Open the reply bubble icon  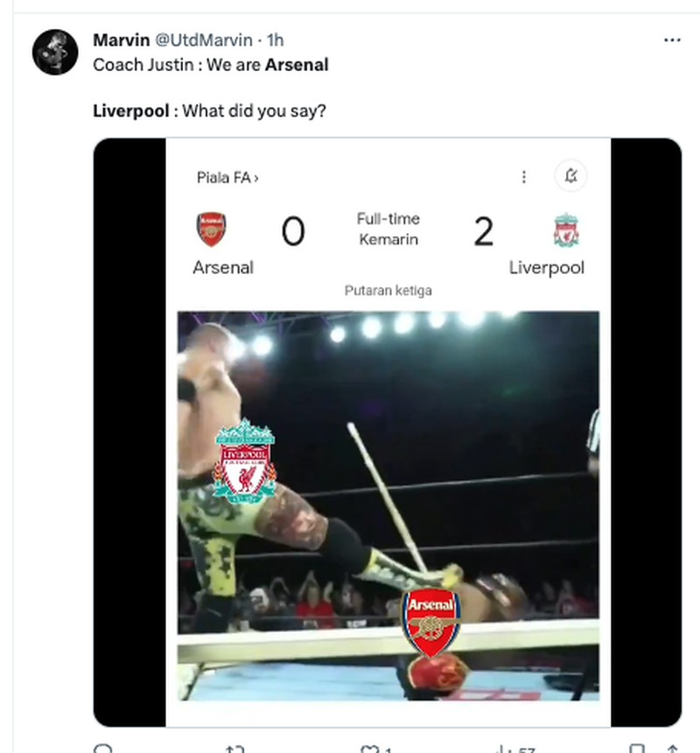click(x=105, y=749)
